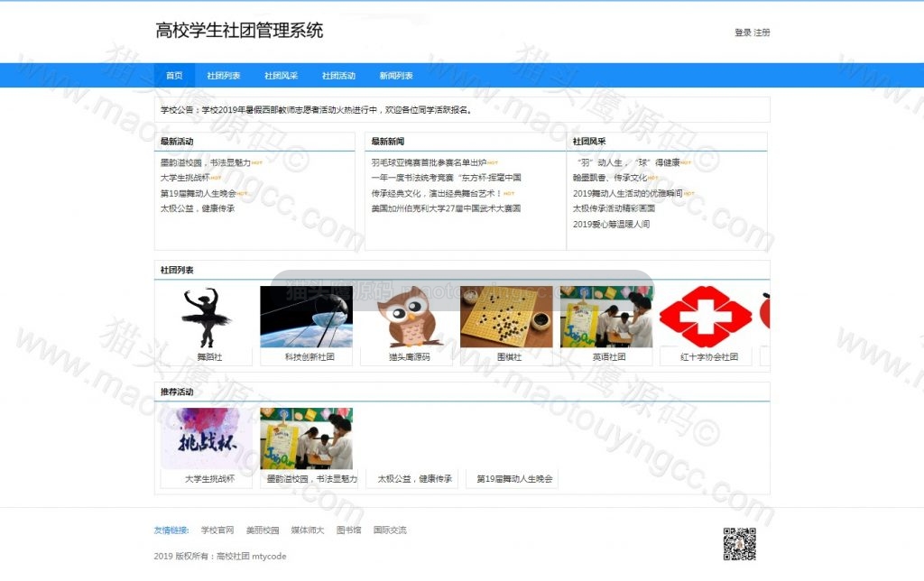Click the 红十字协会社团 red cross logo
The width and height of the screenshot is (924, 581).
[706, 317]
